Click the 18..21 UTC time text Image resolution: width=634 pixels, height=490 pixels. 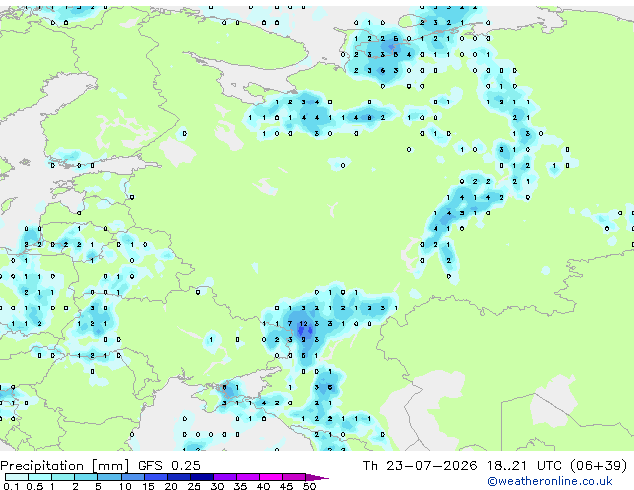coord(524,466)
